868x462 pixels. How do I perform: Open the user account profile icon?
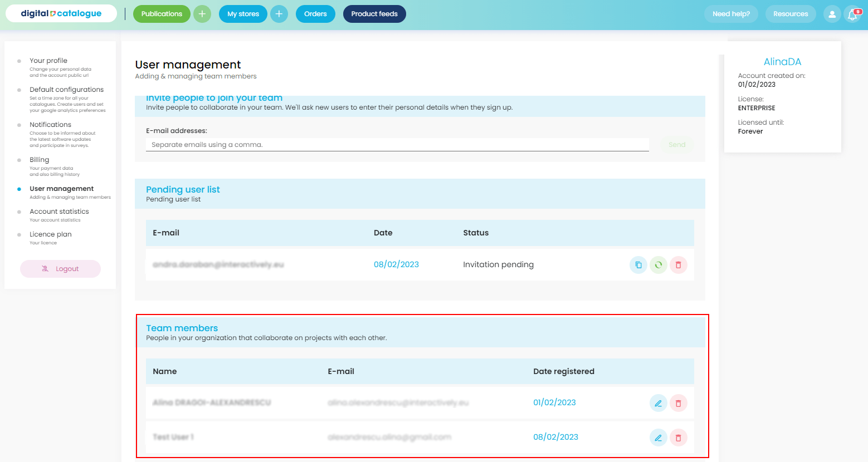click(832, 14)
